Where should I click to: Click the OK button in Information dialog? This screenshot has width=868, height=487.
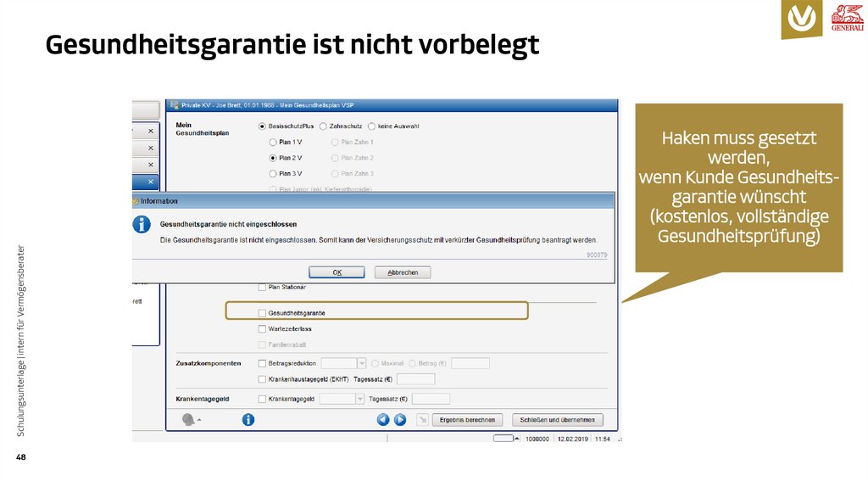coord(337,272)
